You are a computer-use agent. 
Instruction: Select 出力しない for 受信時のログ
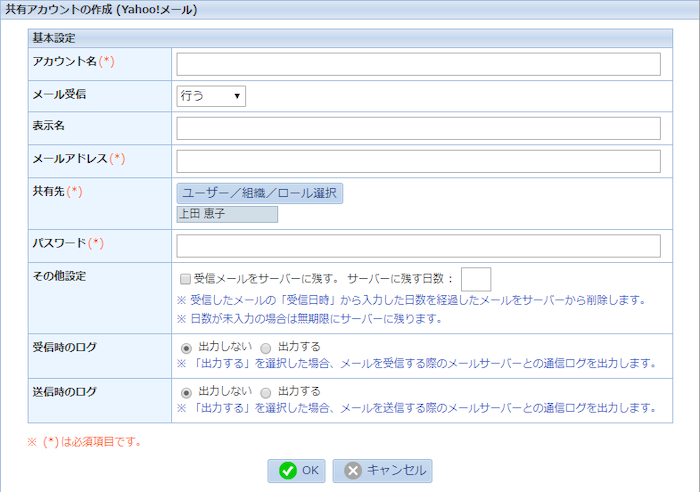click(186, 348)
